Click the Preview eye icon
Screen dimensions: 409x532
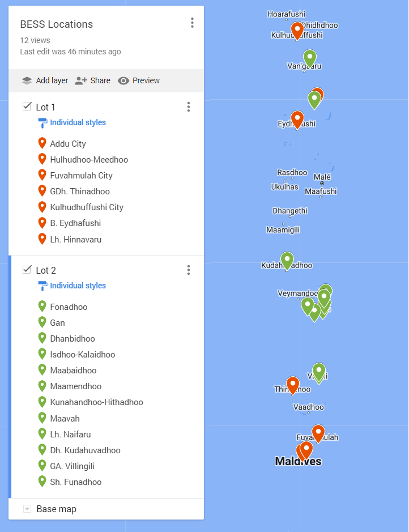123,80
